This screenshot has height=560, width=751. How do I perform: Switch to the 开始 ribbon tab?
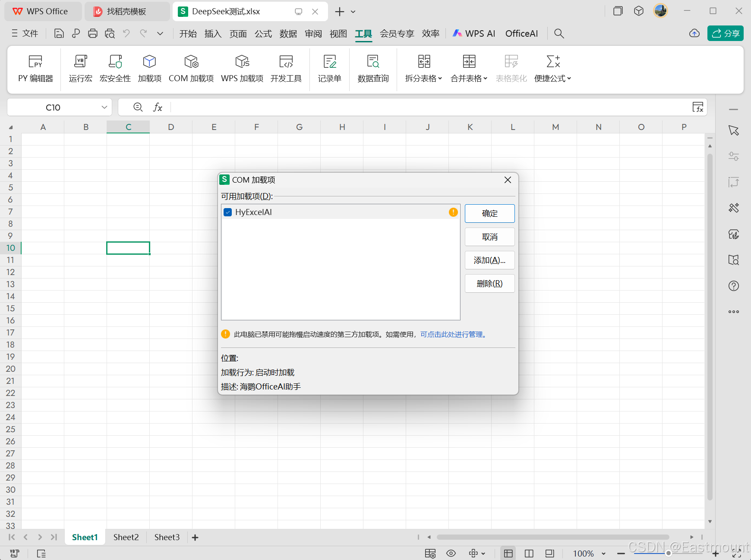coord(188,33)
